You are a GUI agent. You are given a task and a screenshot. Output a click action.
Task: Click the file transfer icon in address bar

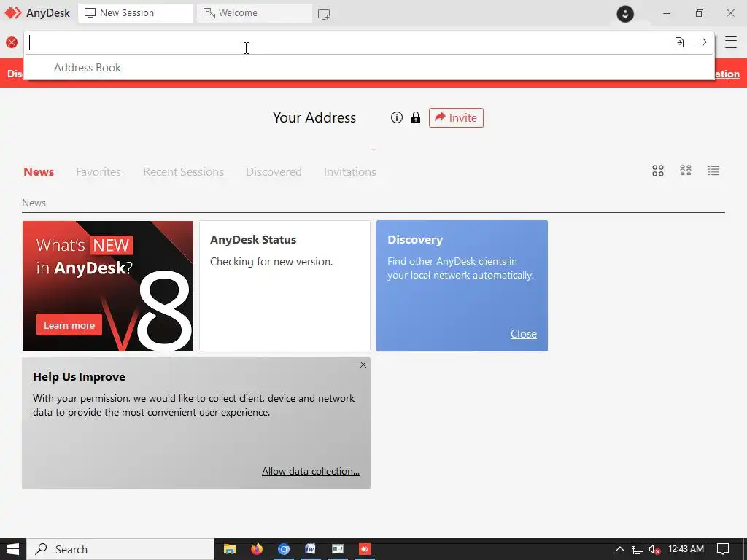click(x=679, y=42)
